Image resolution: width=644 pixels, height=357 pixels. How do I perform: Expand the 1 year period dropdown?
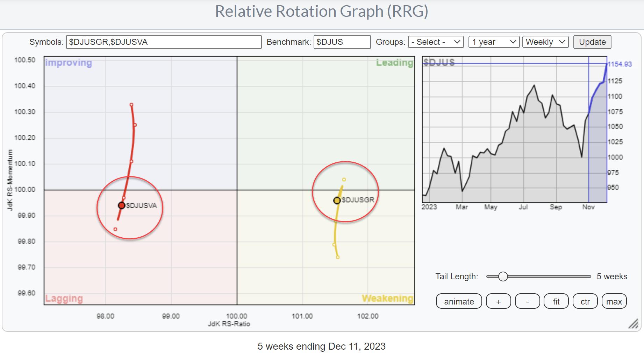pyautogui.click(x=494, y=42)
